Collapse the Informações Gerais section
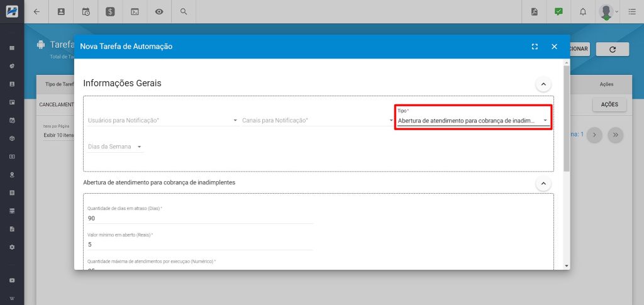 542,84
